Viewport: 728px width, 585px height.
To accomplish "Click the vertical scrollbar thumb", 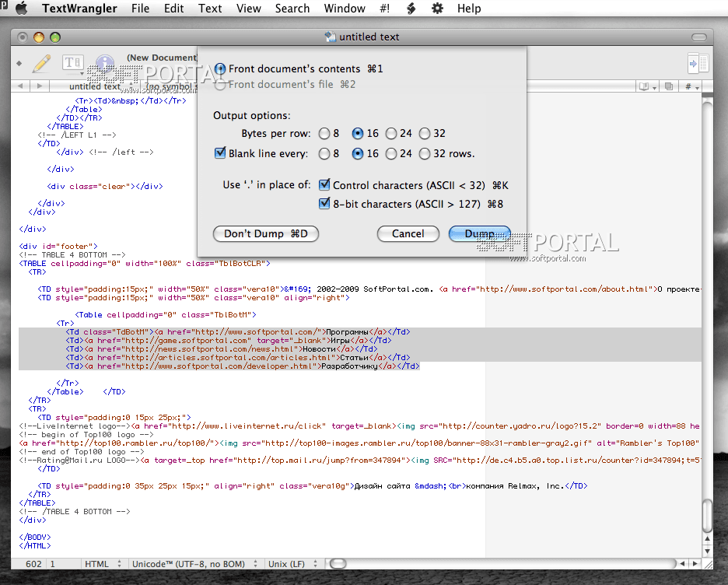I will [x=707, y=515].
